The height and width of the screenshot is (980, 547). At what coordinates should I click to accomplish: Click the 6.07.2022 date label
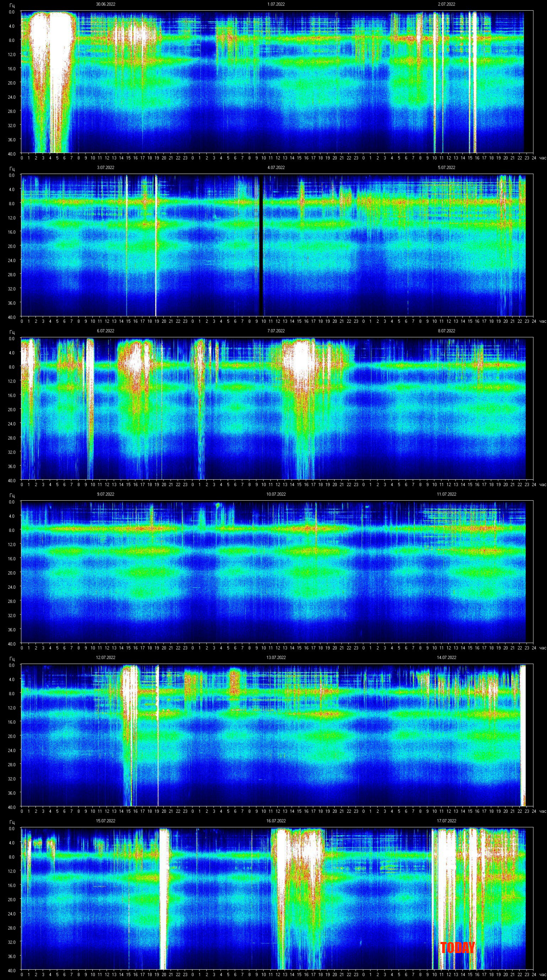[106, 331]
